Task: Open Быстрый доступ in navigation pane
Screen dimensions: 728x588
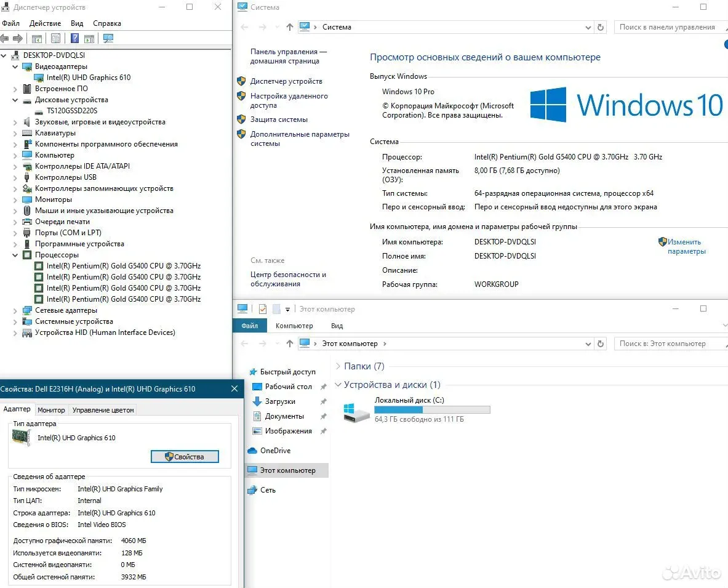Action: pyautogui.click(x=282, y=371)
